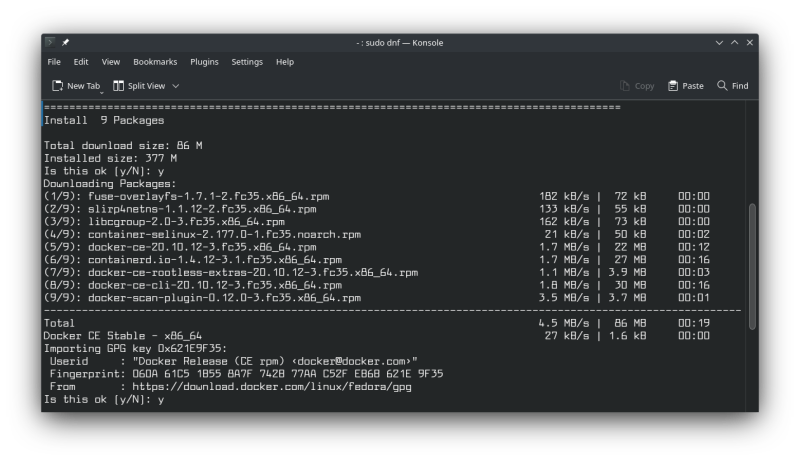Open the File menu

[54, 62]
